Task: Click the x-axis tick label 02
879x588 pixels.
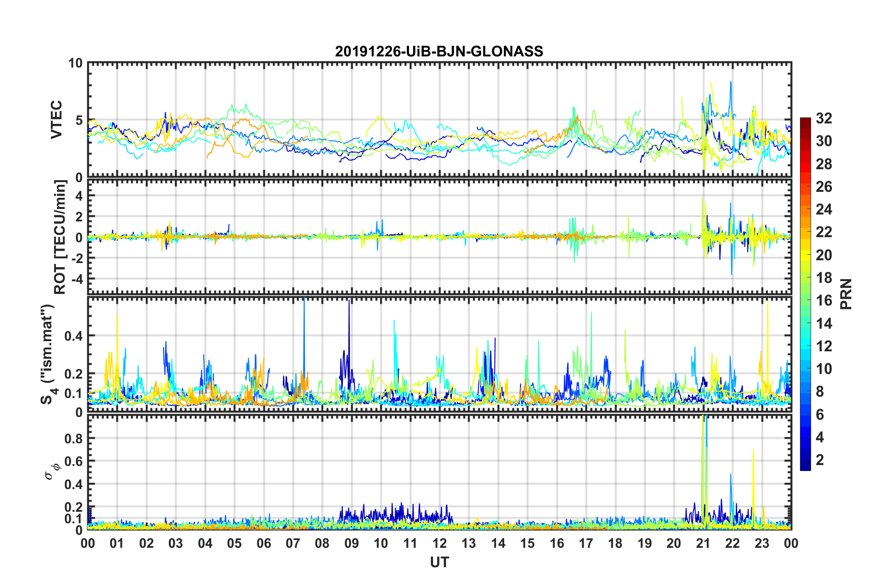Action: tap(146, 543)
